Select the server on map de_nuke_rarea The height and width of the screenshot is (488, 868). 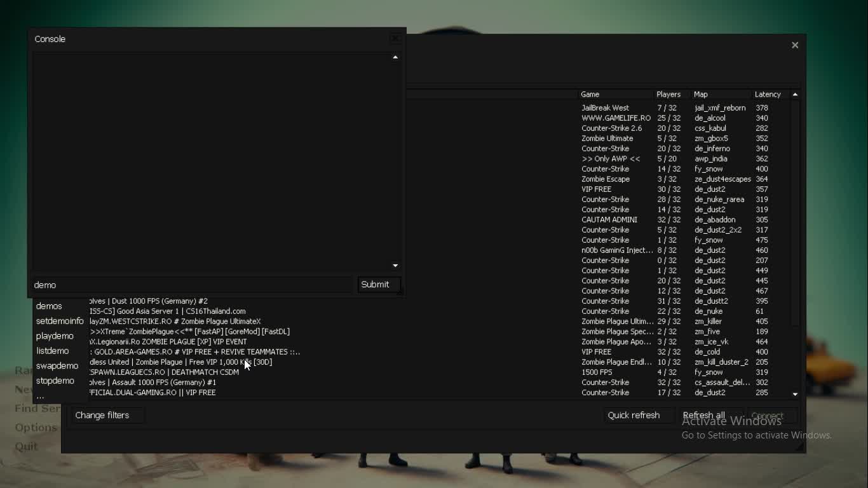coord(598,200)
